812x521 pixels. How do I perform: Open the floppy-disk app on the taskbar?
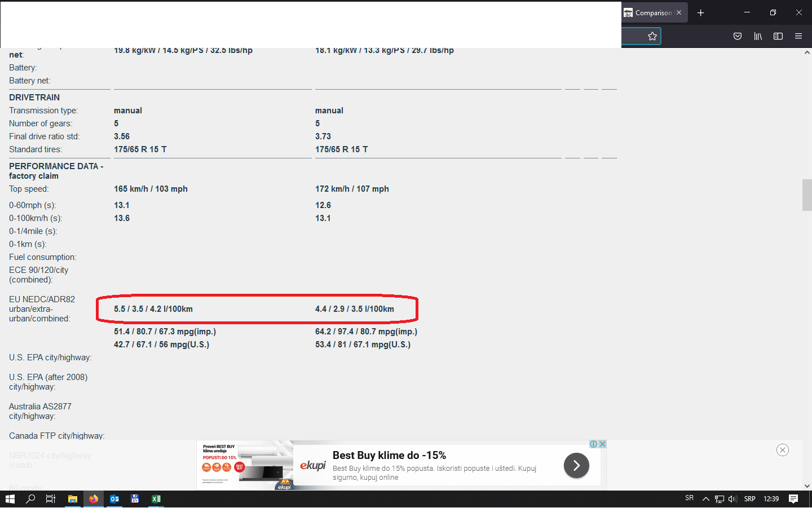point(135,499)
